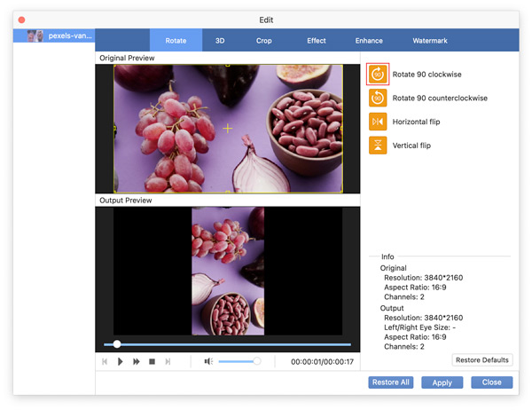Switch to the 3D tab
Screen dimensions: 532x410
[220, 41]
